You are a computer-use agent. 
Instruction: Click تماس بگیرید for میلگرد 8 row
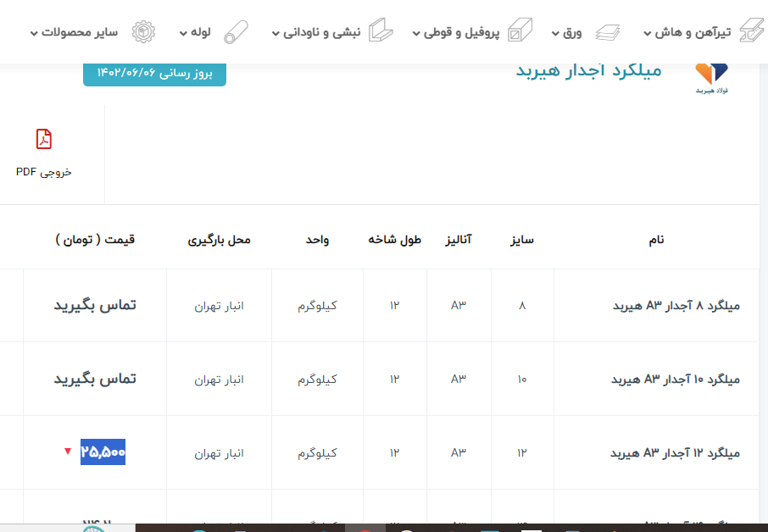tap(94, 305)
